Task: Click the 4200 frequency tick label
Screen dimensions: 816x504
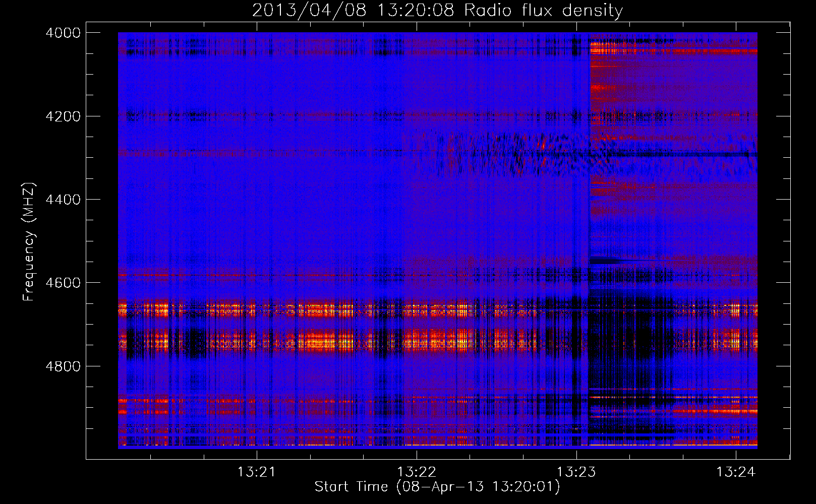Action: [x=63, y=116]
